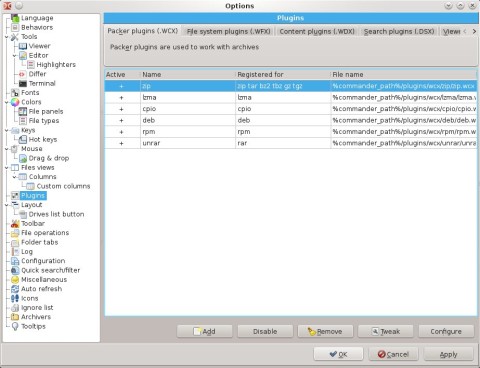Screen dimensions: 480x368
Task: Select the zip plugin name cell
Action: point(188,86)
